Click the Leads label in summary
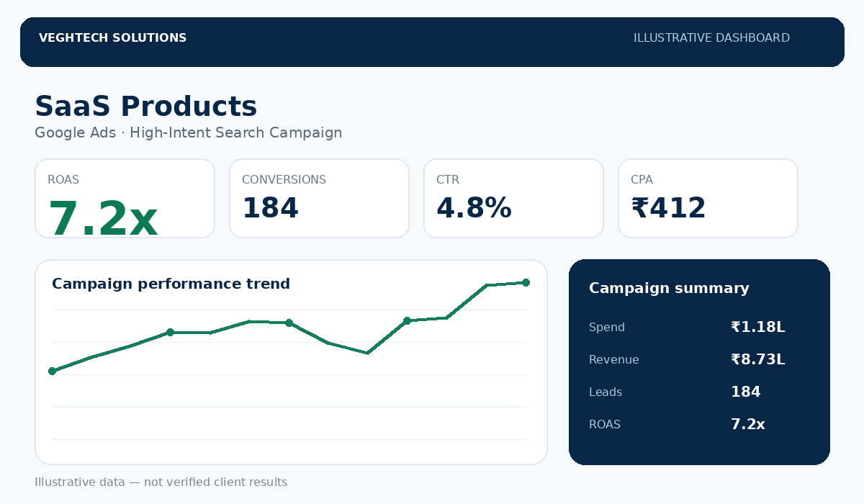This screenshot has height=504, width=864. [606, 392]
